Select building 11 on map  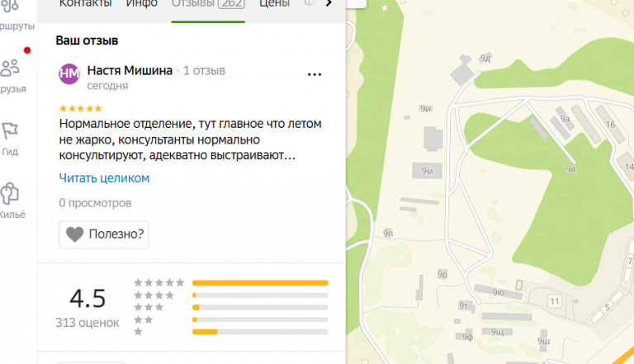tap(555, 301)
